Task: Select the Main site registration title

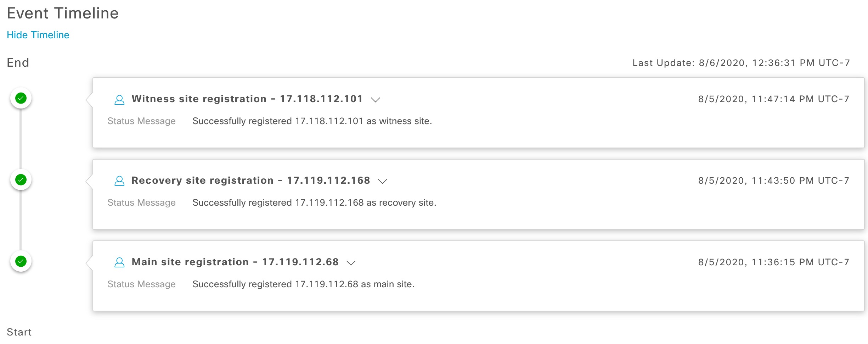Action: coord(235,262)
